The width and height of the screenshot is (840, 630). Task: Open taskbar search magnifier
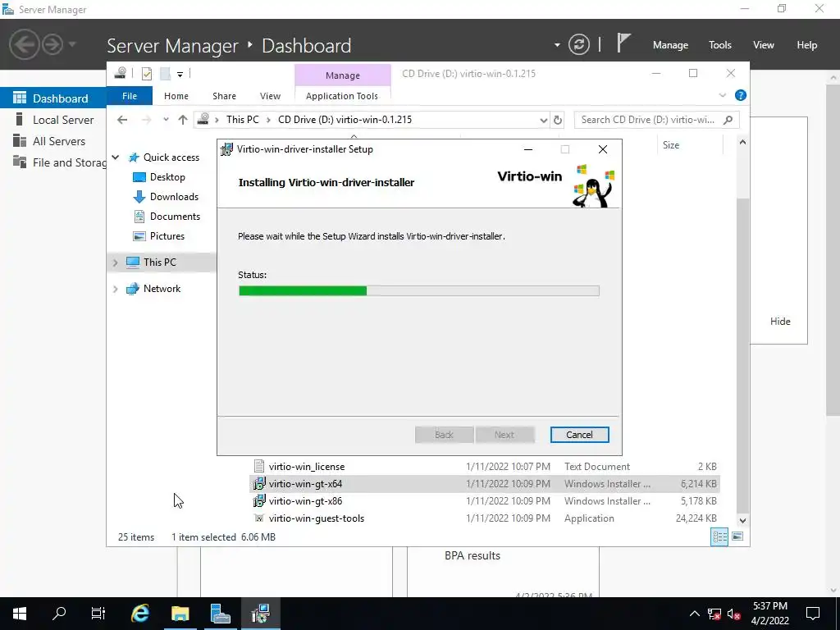pos(59,614)
